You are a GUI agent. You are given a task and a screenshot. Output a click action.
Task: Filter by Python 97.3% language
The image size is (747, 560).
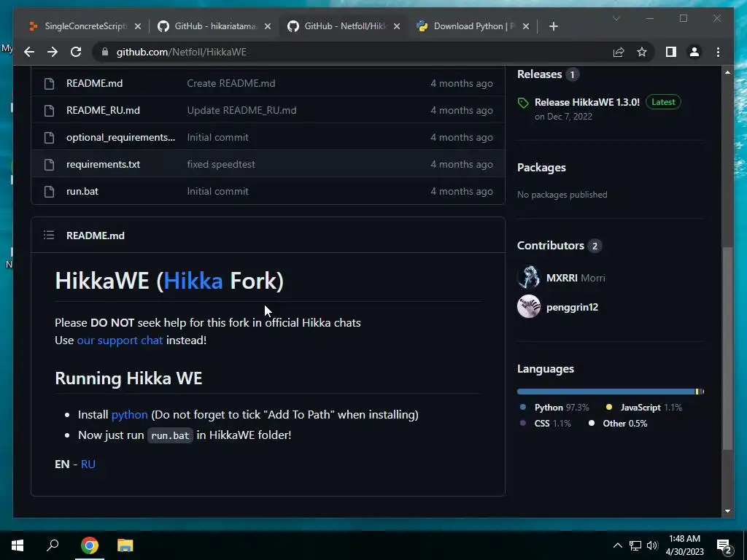point(554,408)
